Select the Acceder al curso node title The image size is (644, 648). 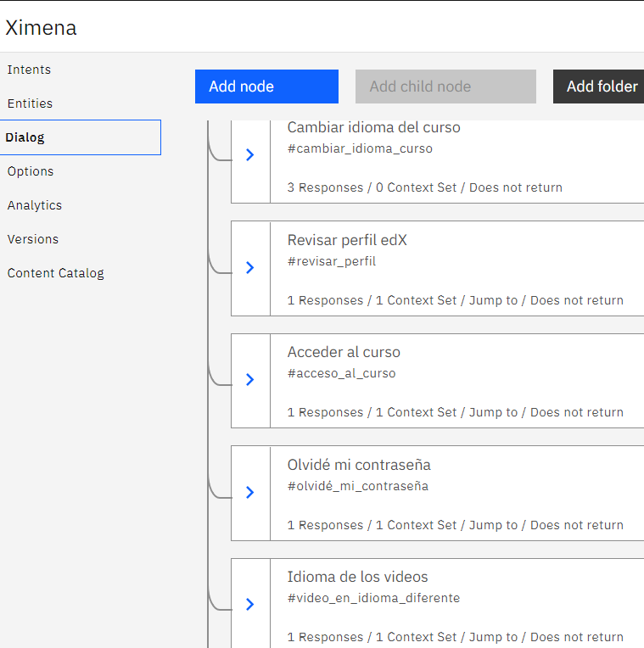[x=344, y=353]
